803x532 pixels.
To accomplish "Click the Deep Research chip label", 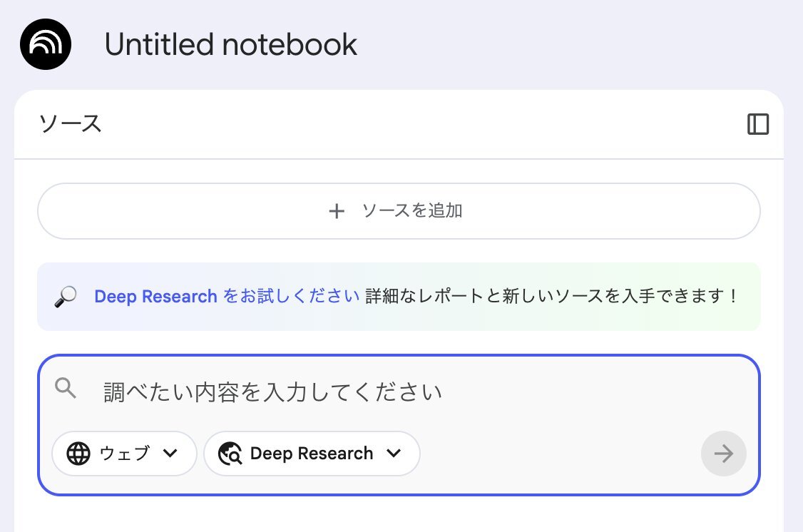I will point(312,454).
